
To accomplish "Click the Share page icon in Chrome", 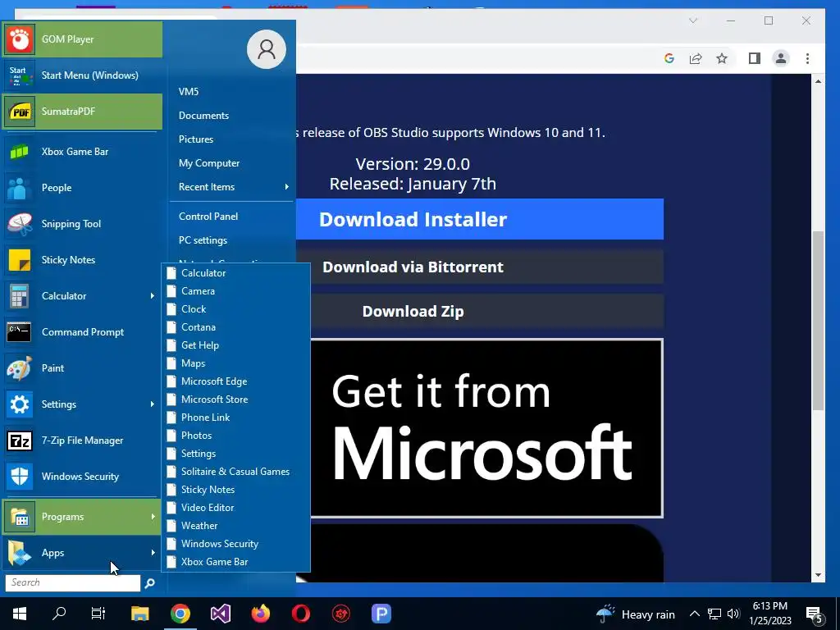I will 696,58.
